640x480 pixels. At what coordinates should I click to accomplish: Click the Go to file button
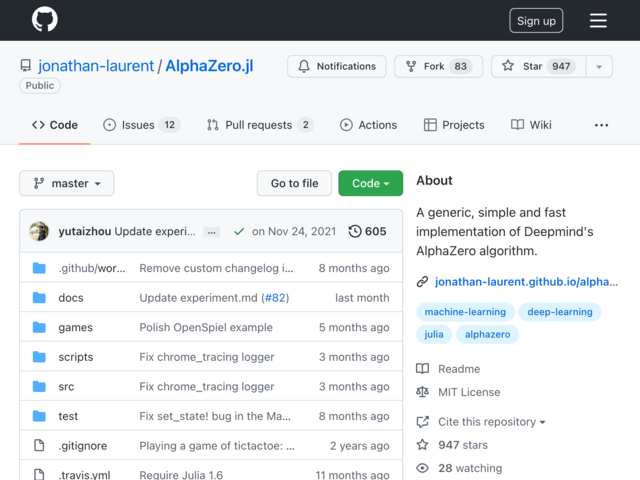point(294,183)
